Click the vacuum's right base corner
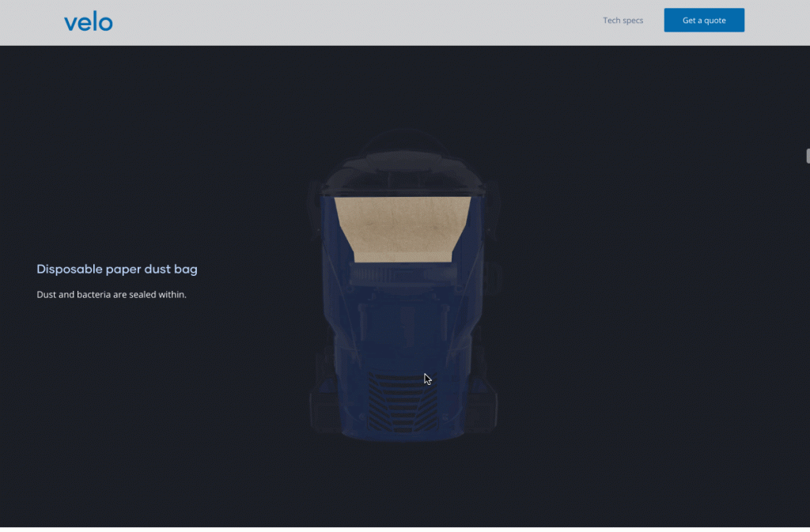 [481, 411]
